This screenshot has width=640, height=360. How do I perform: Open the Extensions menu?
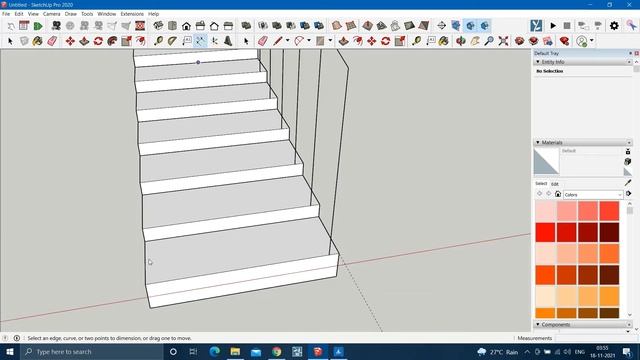132,14
